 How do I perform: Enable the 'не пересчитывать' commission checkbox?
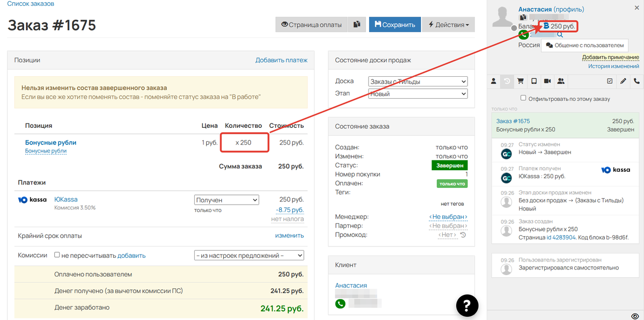[57, 255]
